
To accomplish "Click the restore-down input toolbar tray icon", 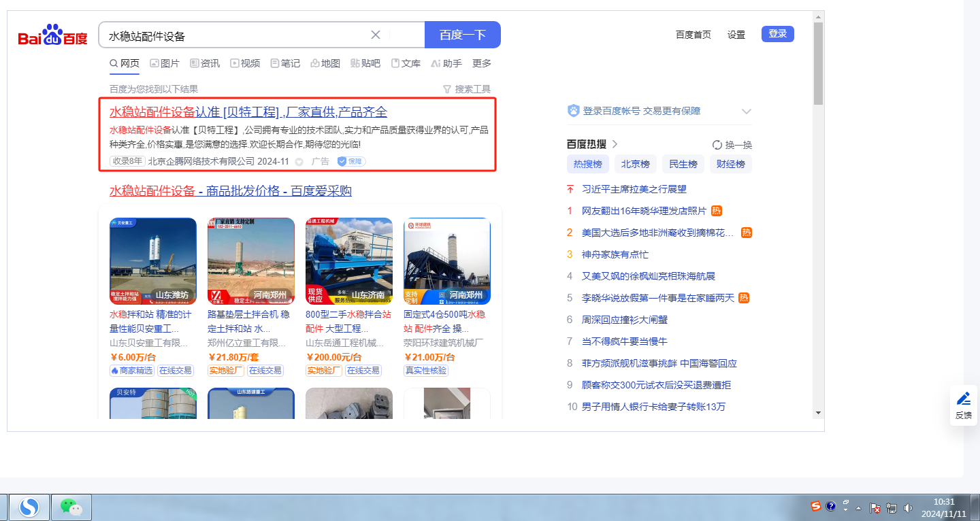I will coord(846,501).
